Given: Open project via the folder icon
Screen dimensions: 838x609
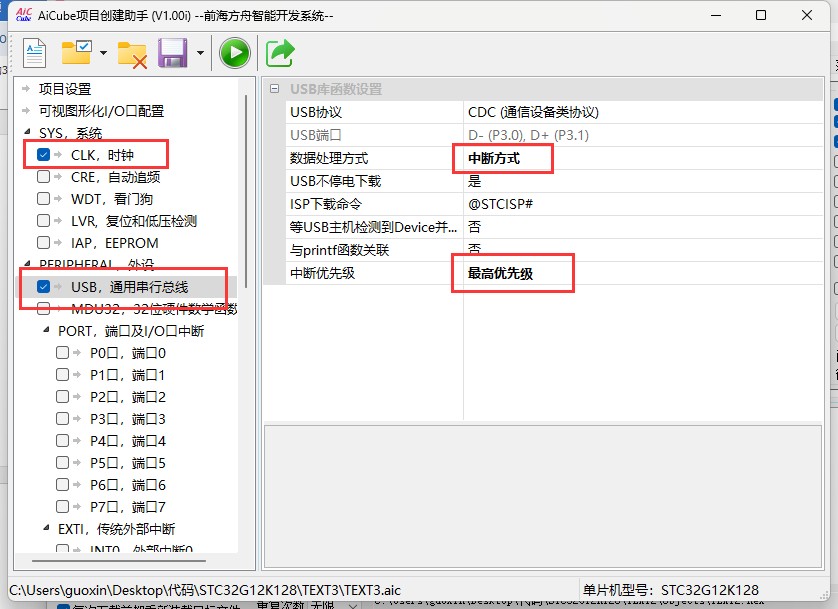Looking at the screenshot, I should 76,52.
